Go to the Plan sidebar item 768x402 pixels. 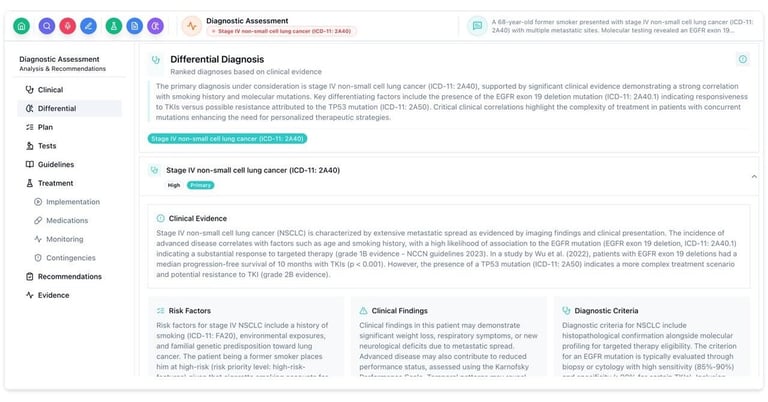45,127
